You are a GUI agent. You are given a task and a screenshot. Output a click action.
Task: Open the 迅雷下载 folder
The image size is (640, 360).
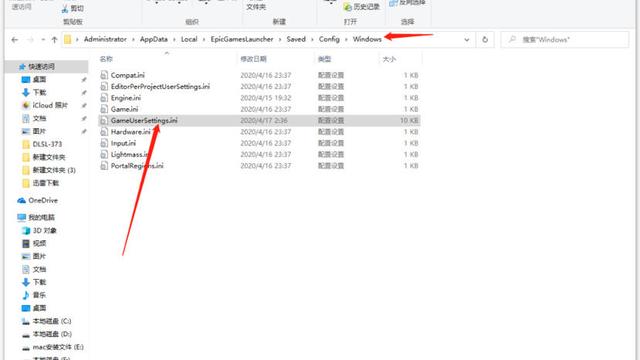click(46, 183)
